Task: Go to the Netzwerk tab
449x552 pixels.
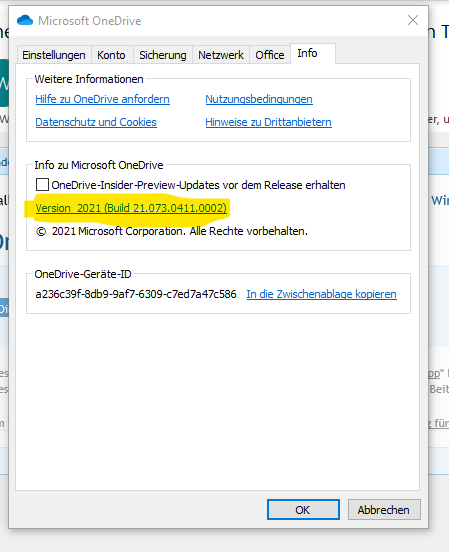Action: point(221,55)
